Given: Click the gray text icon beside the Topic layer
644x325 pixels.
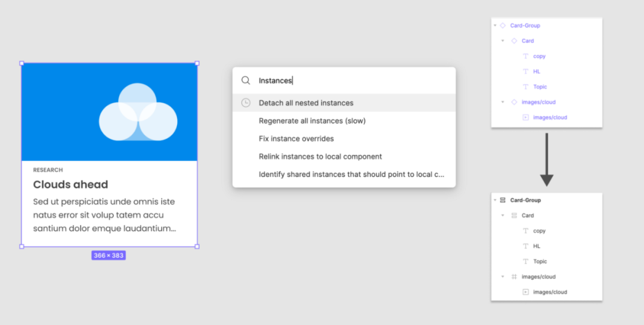Looking at the screenshot, I should [525, 261].
